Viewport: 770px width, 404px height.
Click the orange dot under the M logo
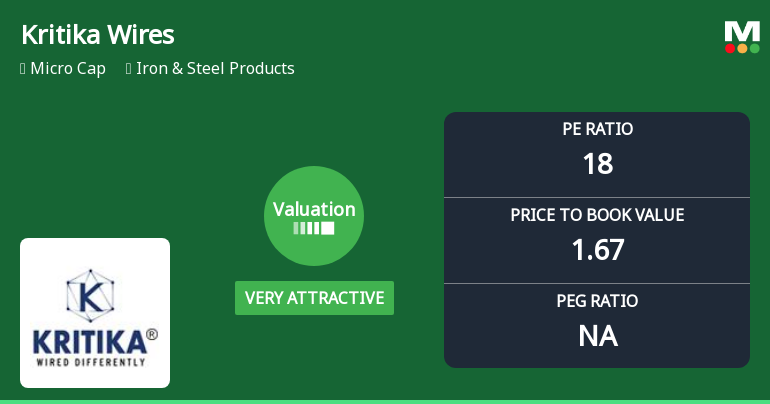[742, 48]
